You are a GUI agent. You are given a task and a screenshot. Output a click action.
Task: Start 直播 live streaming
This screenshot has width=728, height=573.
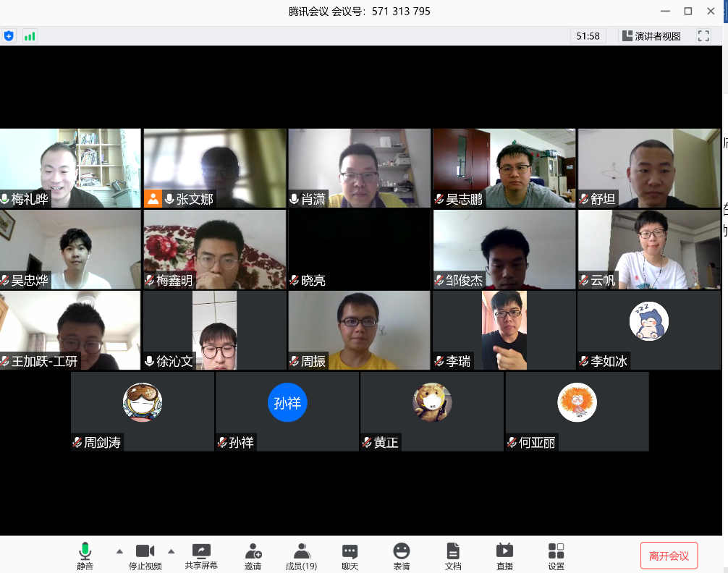click(x=504, y=555)
